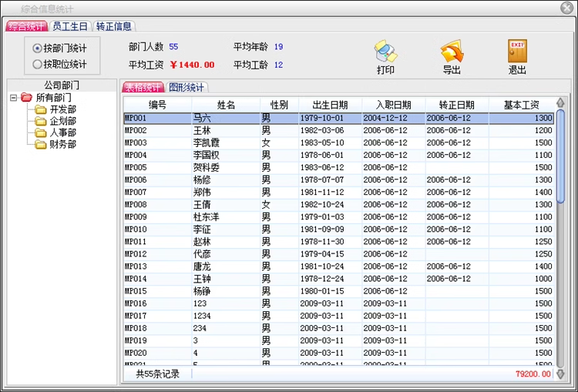The width and height of the screenshot is (578, 392).
Task: Click the red 所有部门 folder icon
Action: [26, 98]
